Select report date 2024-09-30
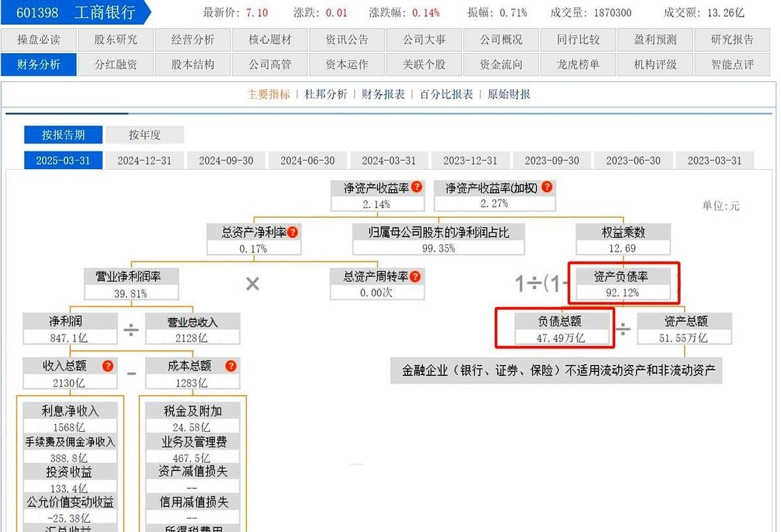 pyautogui.click(x=226, y=161)
